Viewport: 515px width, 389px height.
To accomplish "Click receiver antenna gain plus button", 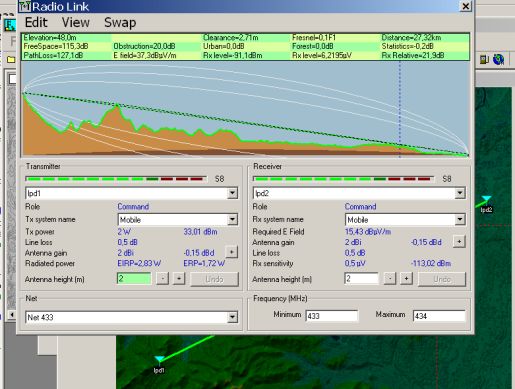I will (459, 242).
